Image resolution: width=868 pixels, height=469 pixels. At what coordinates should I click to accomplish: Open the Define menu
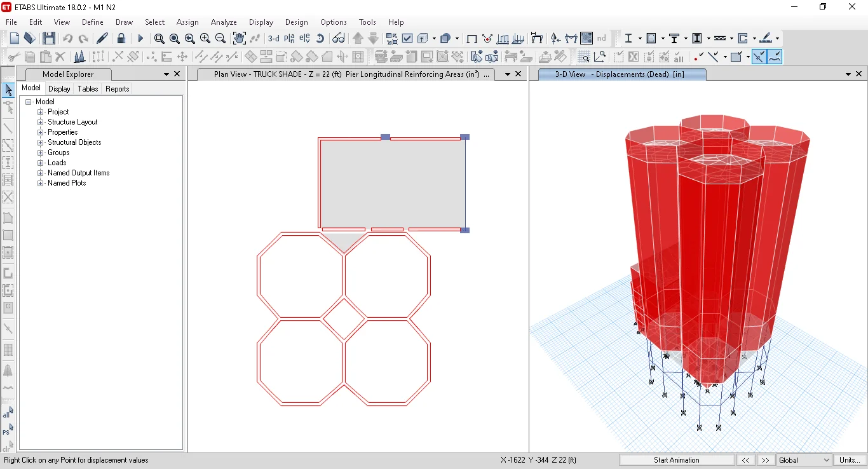(93, 22)
